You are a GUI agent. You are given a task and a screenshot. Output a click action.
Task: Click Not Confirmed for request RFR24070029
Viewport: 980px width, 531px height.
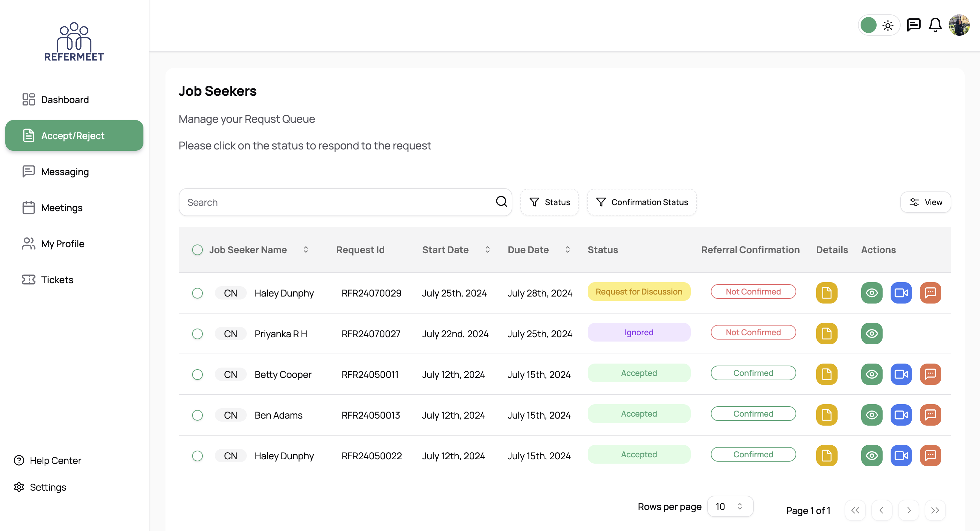[x=753, y=292]
